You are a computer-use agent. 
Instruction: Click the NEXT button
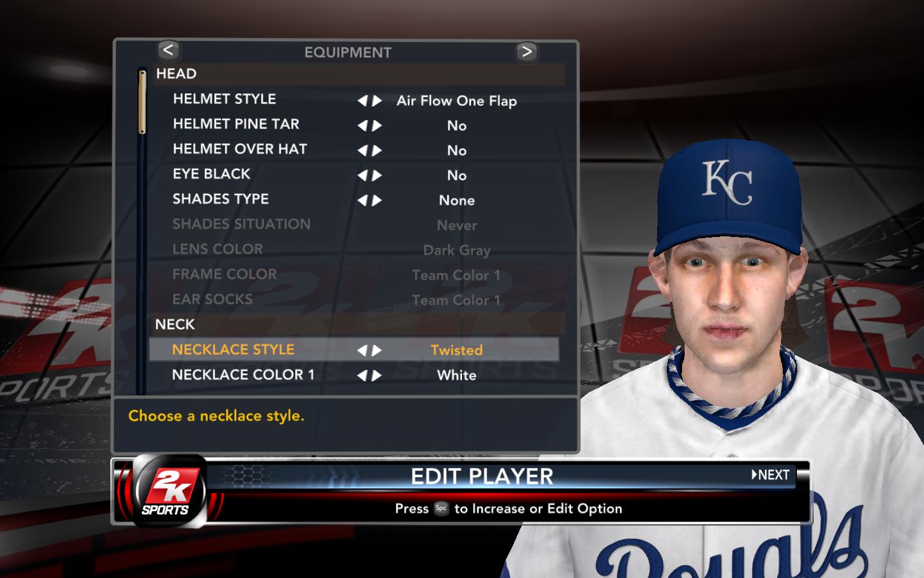[771, 475]
